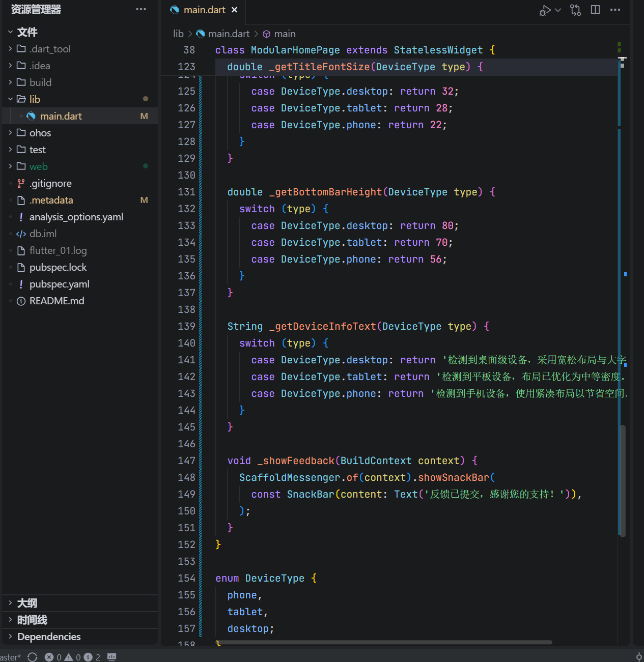This screenshot has height=662, width=644.
Task: Click the lib breadcrumb segment
Action: (x=178, y=34)
